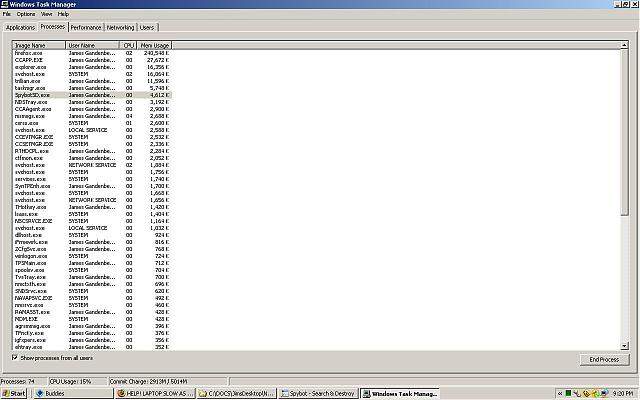Click Commit Charge value in status bar

tap(148, 382)
